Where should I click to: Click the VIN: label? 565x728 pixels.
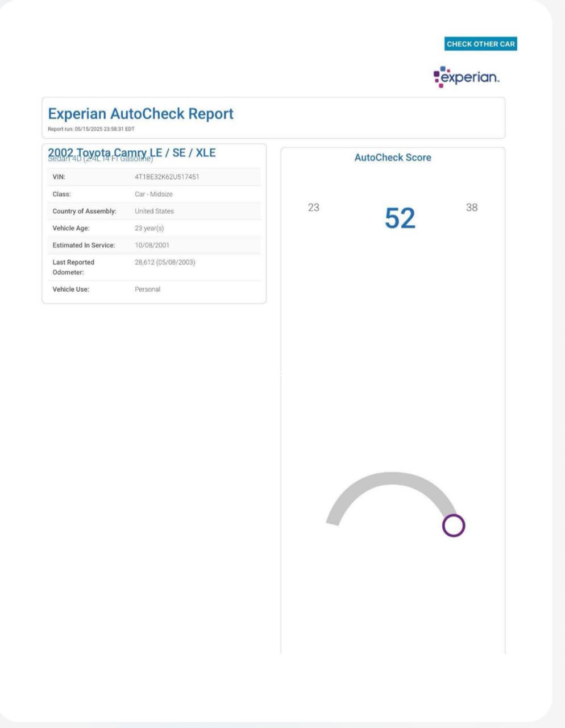coord(59,177)
